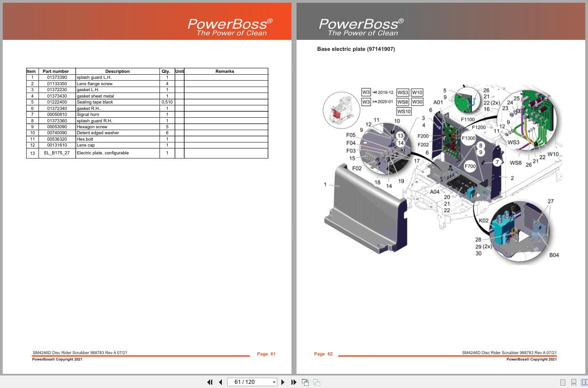Go to the previous page

click(x=220, y=382)
